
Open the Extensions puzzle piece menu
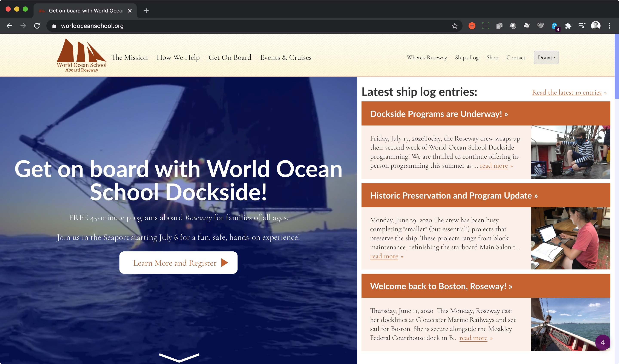[x=568, y=26]
